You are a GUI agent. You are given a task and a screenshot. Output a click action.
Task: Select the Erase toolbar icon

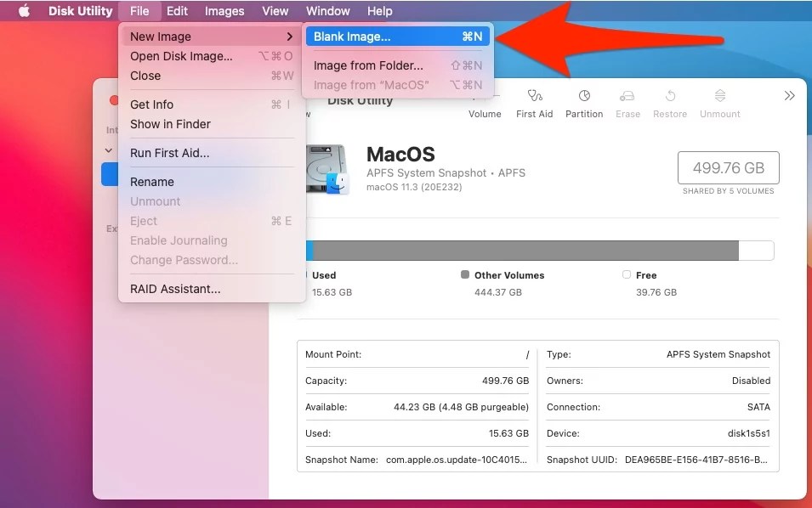pos(627,102)
